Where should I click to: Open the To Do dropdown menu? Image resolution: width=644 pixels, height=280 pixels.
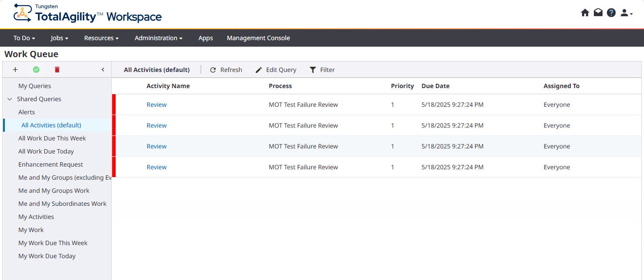click(x=24, y=38)
